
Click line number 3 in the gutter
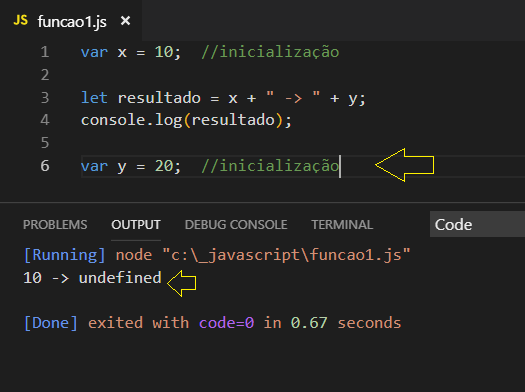click(x=45, y=98)
